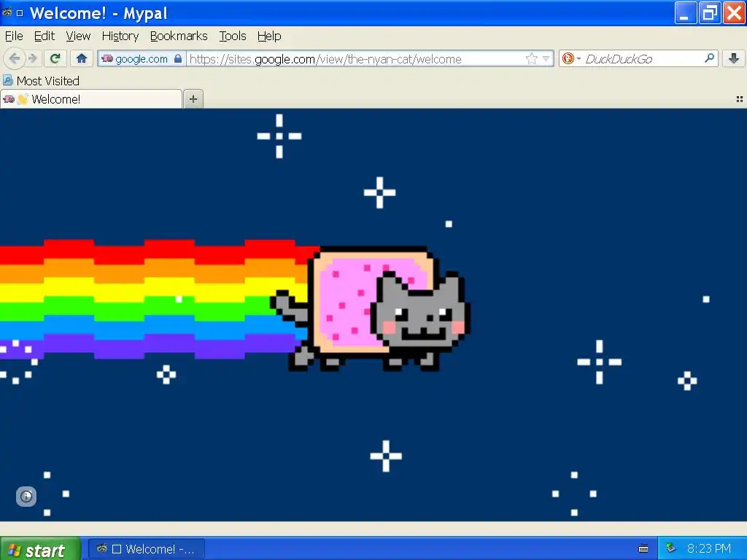
Task: Open the Windows start button
Action: (40, 549)
